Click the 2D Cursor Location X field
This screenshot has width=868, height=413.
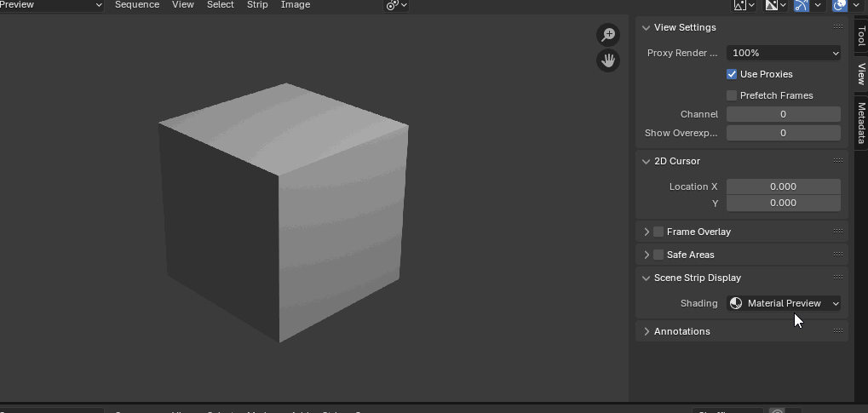[x=784, y=186]
